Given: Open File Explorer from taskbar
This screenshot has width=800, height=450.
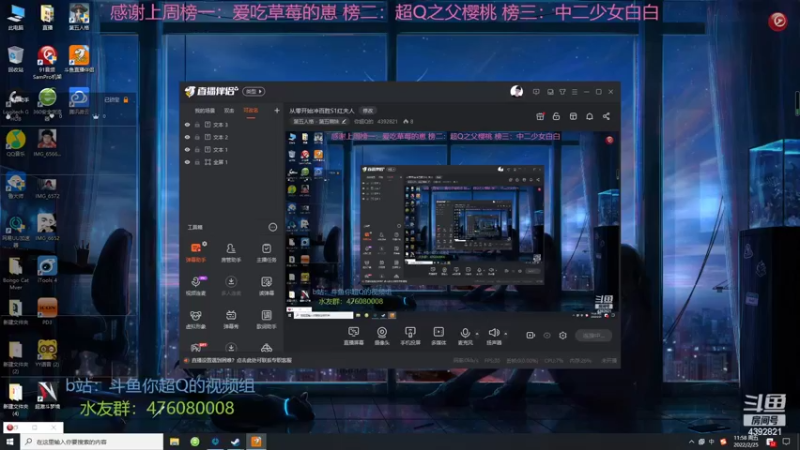Looking at the screenshot, I should point(174,442).
